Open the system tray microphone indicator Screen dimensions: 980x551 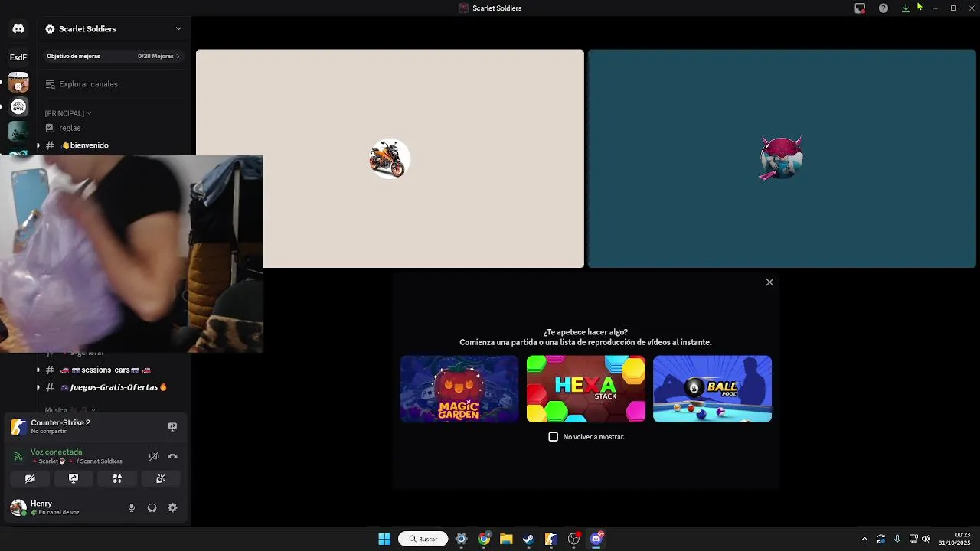(897, 539)
